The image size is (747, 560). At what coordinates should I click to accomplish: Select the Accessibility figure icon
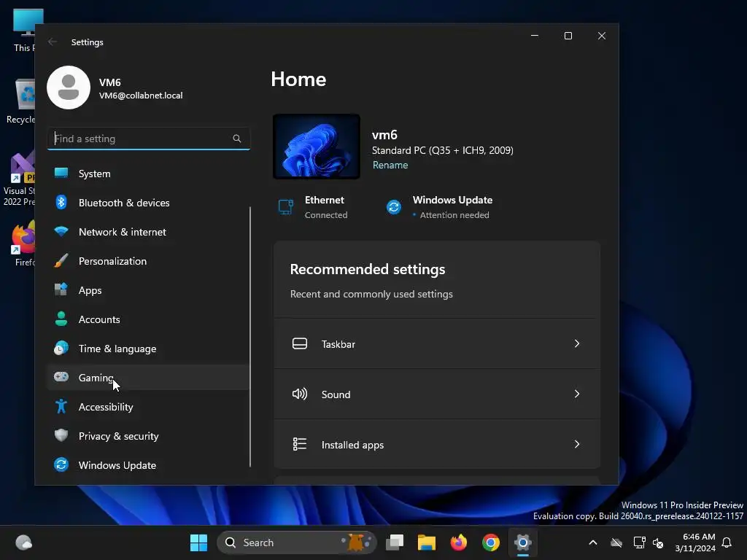61,406
